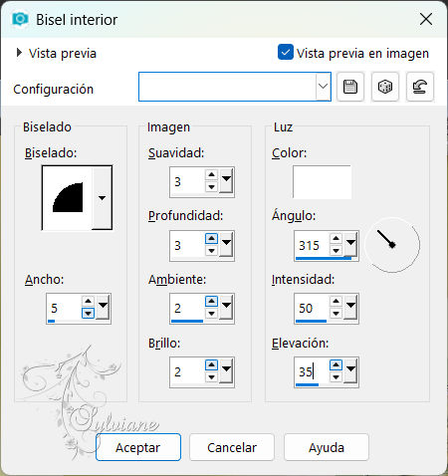The width and height of the screenshot is (448, 476).
Task: Click the Cancelar button
Action: point(232,447)
